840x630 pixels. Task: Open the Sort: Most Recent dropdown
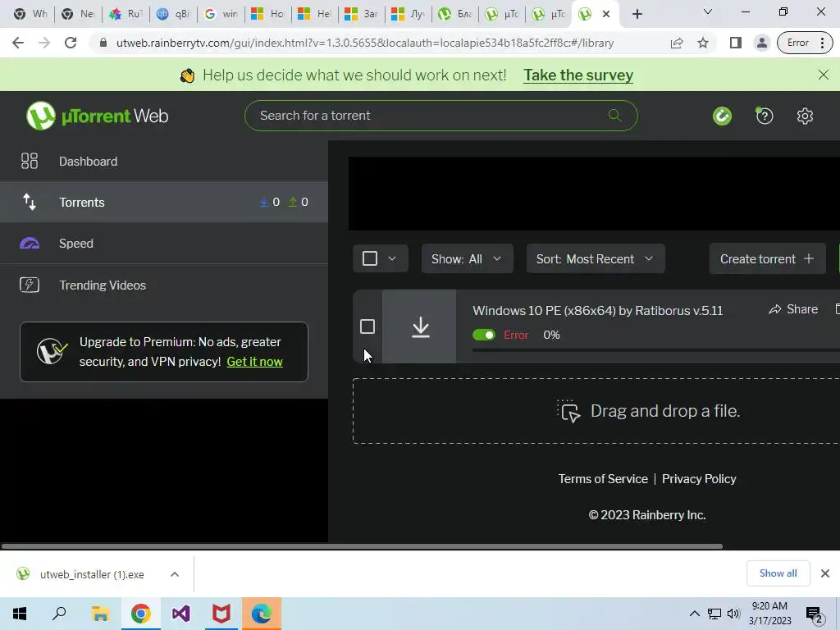point(596,258)
